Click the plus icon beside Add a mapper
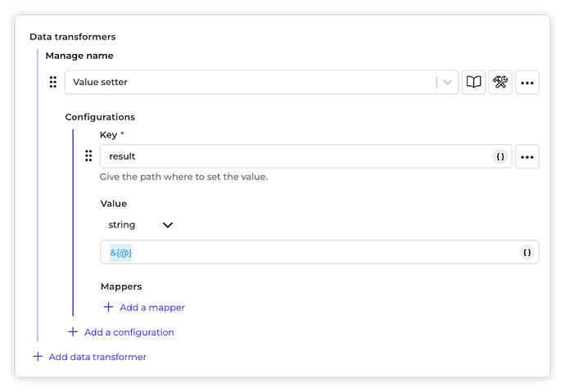This screenshot has height=392, width=565. (x=108, y=307)
